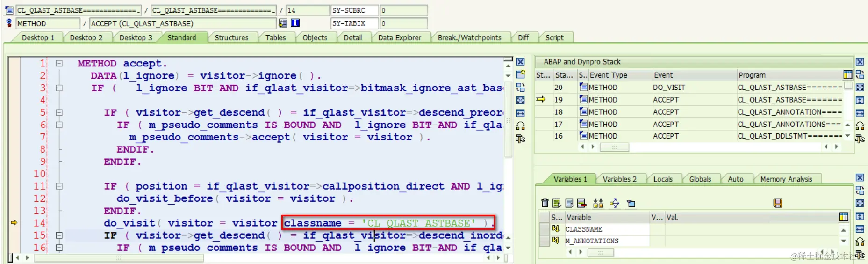Screen dimensions: 868x264
Task: Switch to Desktop 1 tab
Action: coord(38,37)
